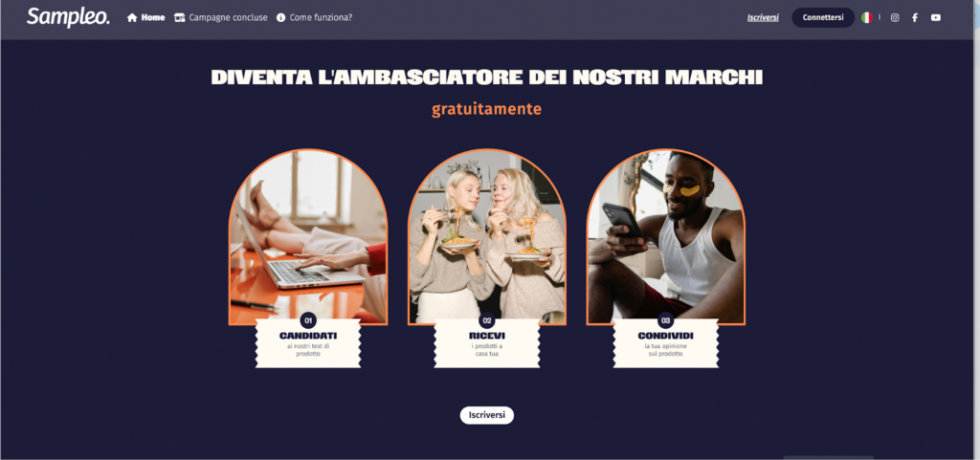Select the man with phone image
The height and width of the screenshot is (460, 980).
666,237
